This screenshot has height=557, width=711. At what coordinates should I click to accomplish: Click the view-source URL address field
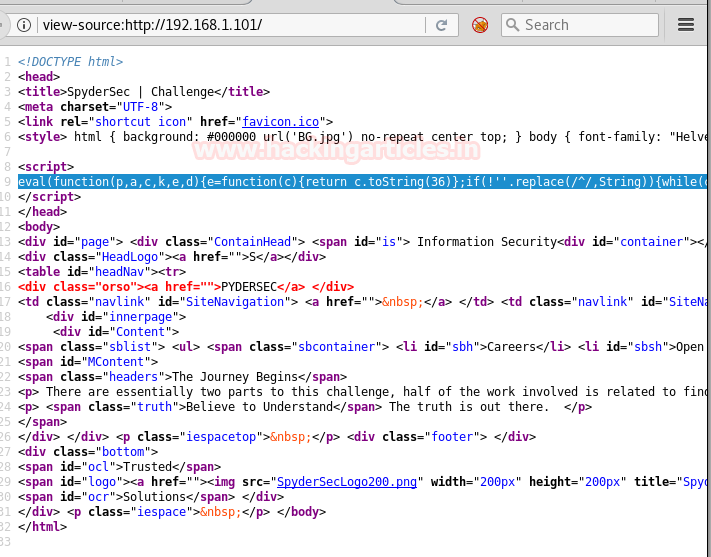click(x=231, y=25)
